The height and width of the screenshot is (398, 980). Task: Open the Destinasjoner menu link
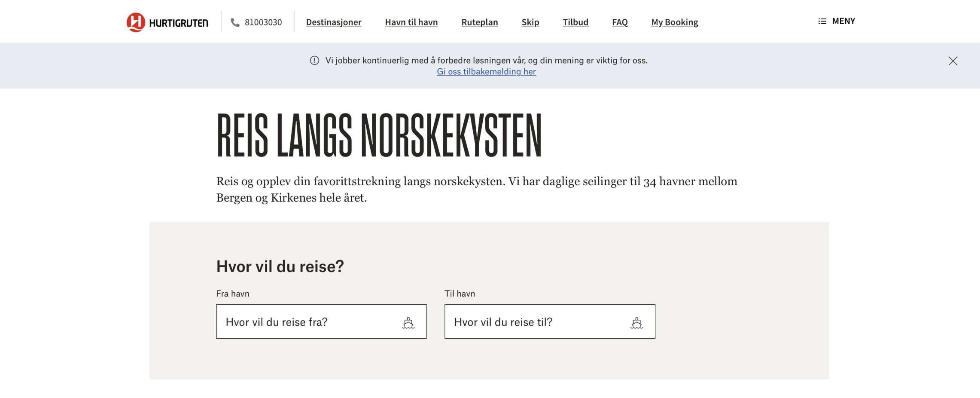coord(334,22)
